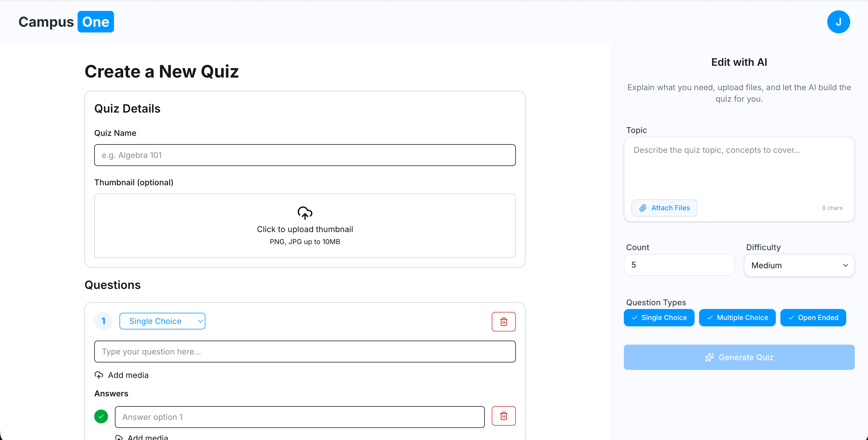Delete answer option 1 with the trash icon

pyautogui.click(x=504, y=416)
